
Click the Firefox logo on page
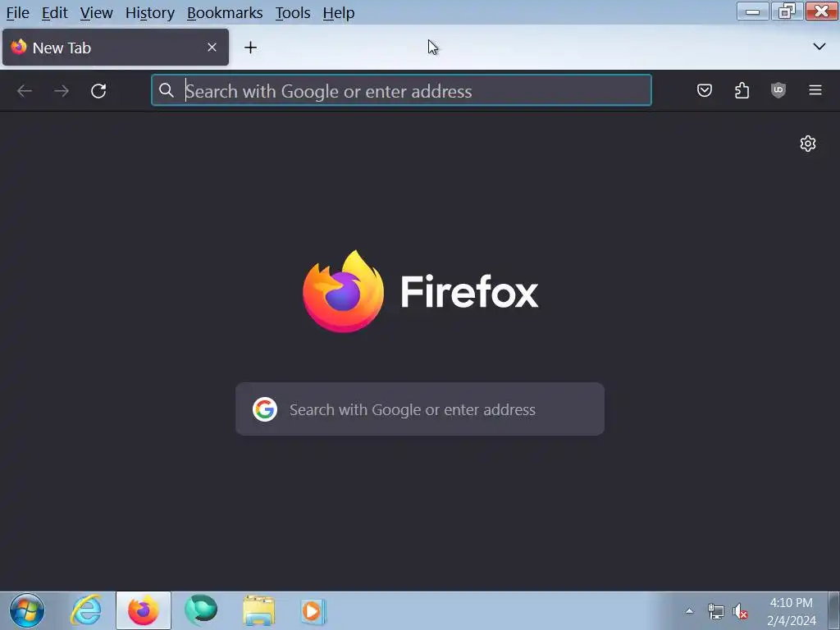pos(343,291)
